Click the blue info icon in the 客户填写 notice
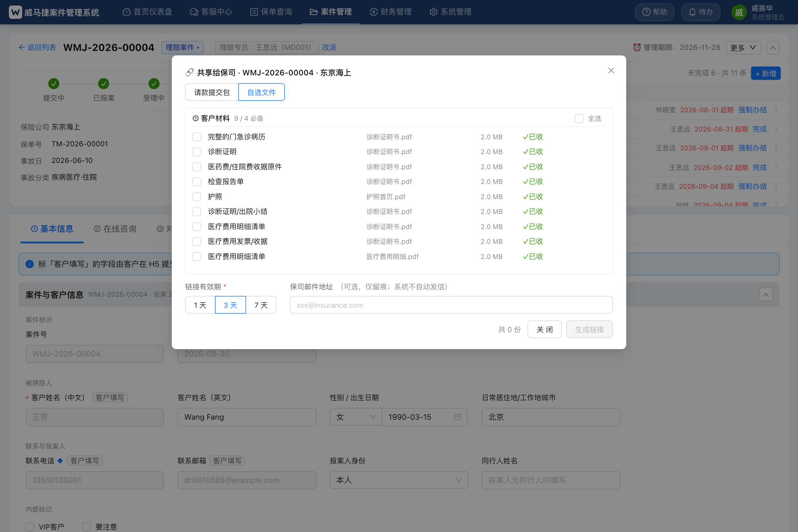Image resolution: width=798 pixels, height=532 pixels. click(30, 264)
